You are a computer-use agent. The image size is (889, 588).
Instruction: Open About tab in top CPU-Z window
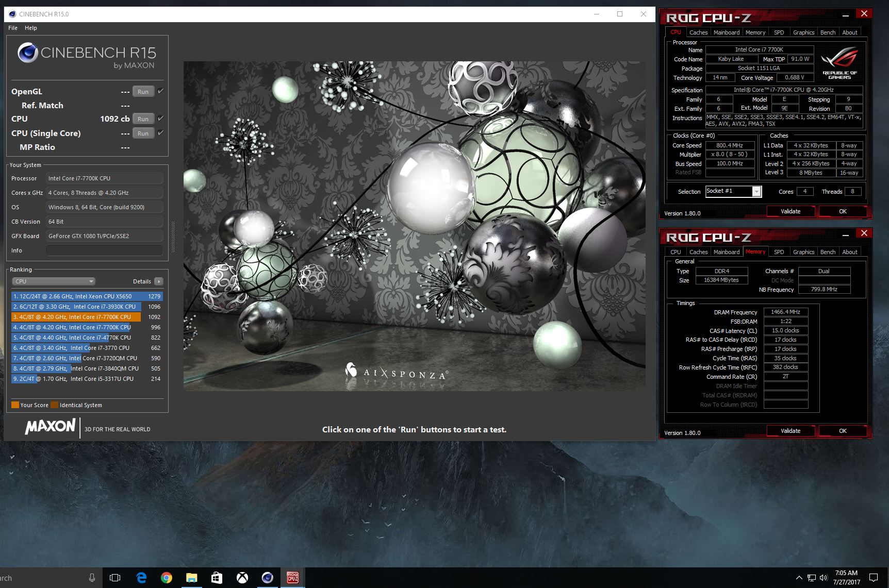point(850,32)
